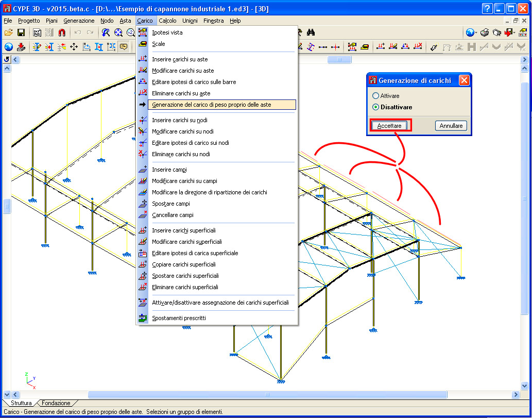The width and height of the screenshot is (532, 418).
Task: Toggle the yellow speech-bubble tooltip icon
Action: click(124, 47)
